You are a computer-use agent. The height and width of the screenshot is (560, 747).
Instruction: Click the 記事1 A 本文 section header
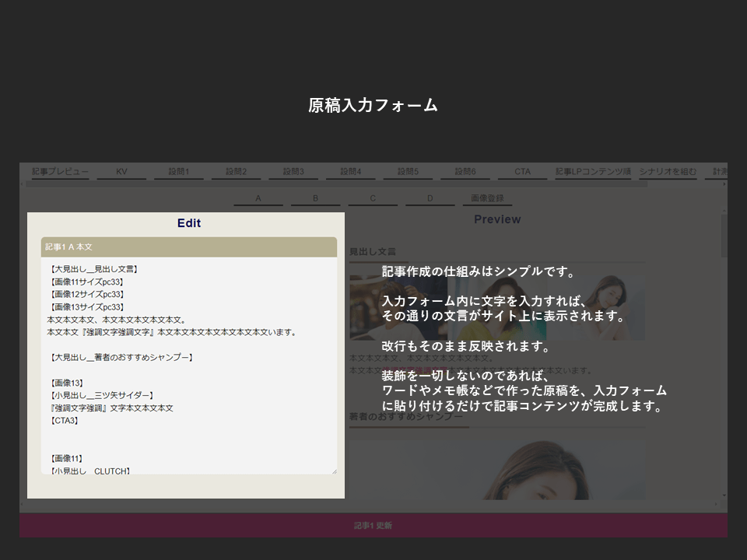pyautogui.click(x=189, y=247)
